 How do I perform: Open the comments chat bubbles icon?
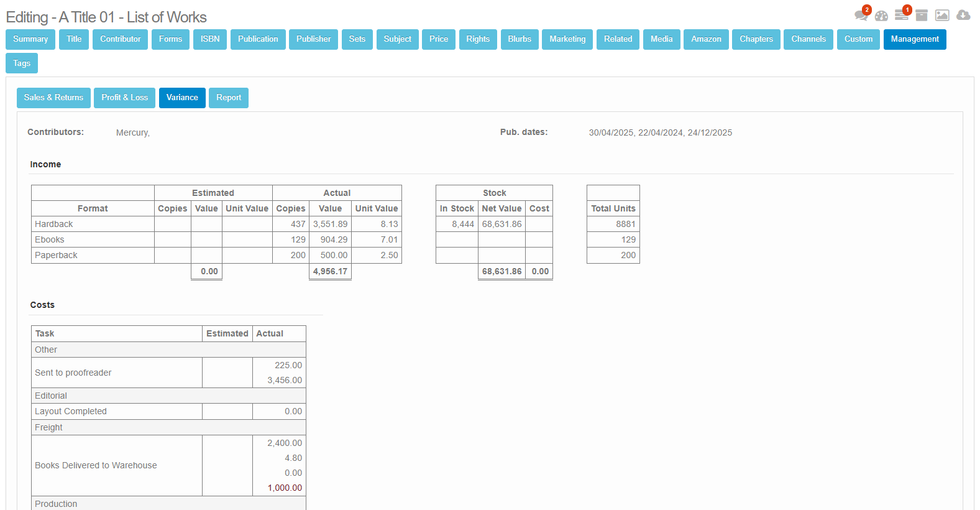click(861, 16)
